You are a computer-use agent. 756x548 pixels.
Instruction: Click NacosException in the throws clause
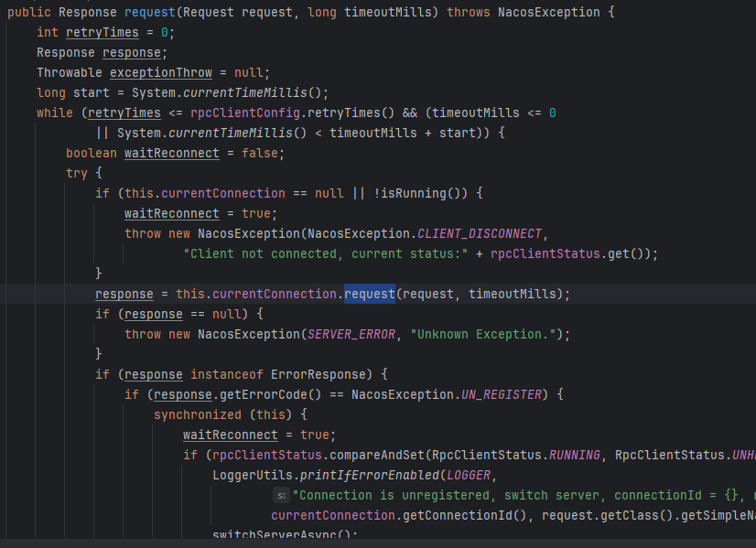[x=548, y=12]
